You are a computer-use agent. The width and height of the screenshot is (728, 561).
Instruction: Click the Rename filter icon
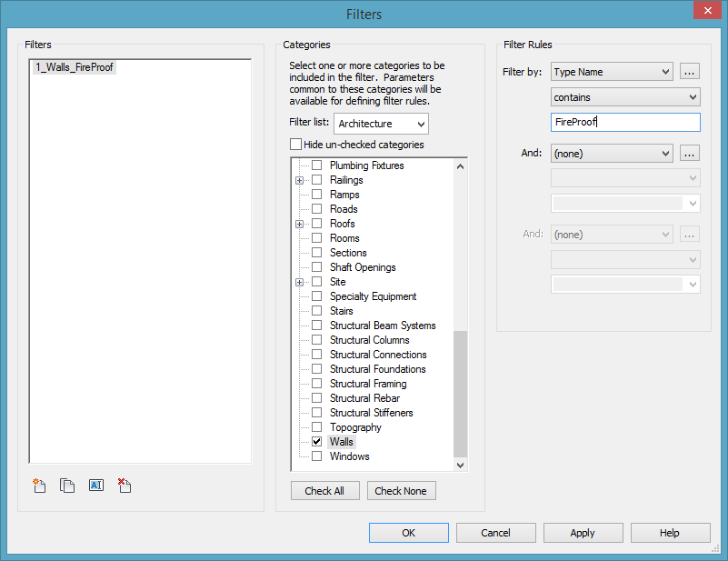click(96, 486)
